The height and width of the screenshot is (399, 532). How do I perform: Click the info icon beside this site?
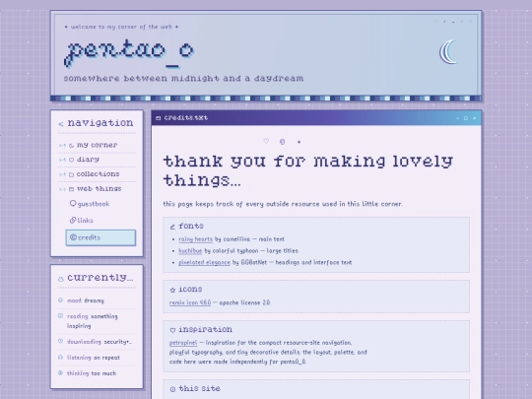point(172,389)
